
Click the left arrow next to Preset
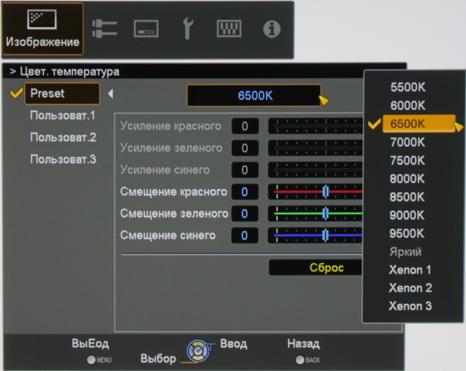[x=111, y=94]
